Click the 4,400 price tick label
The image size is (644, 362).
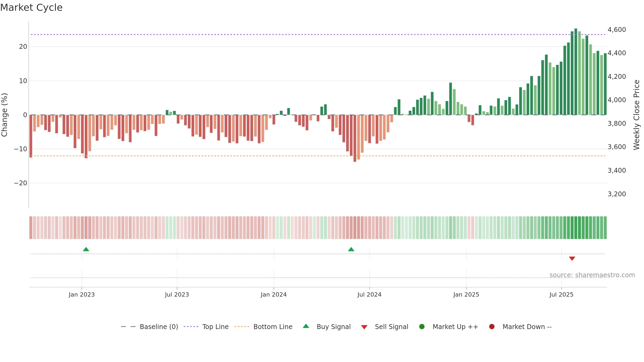pyautogui.click(x=617, y=53)
